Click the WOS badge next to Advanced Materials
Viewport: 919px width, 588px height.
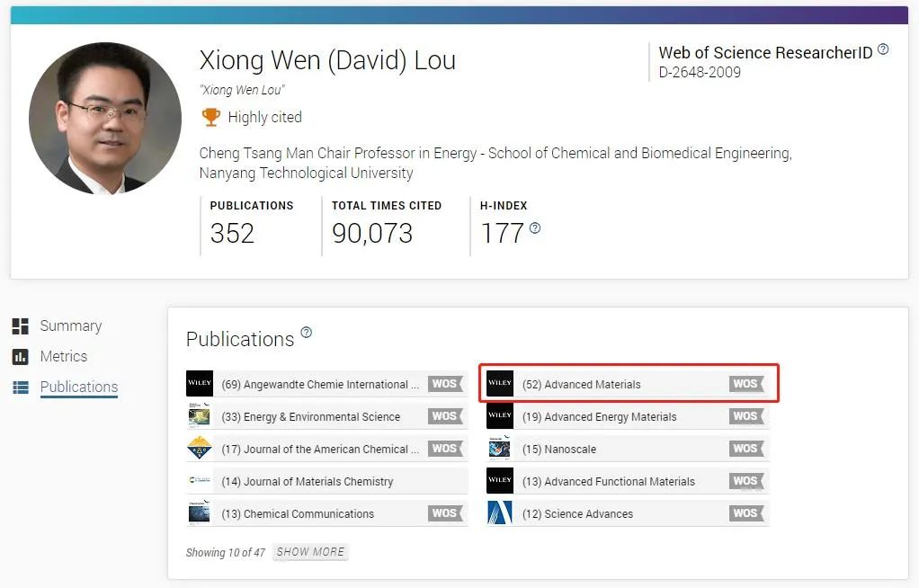tap(746, 384)
